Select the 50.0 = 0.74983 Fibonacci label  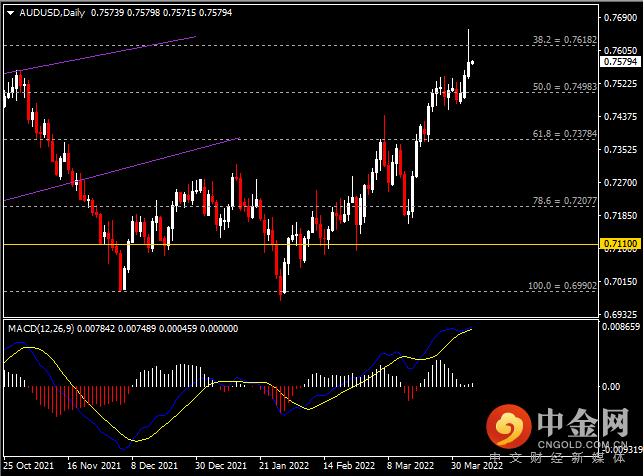point(565,87)
